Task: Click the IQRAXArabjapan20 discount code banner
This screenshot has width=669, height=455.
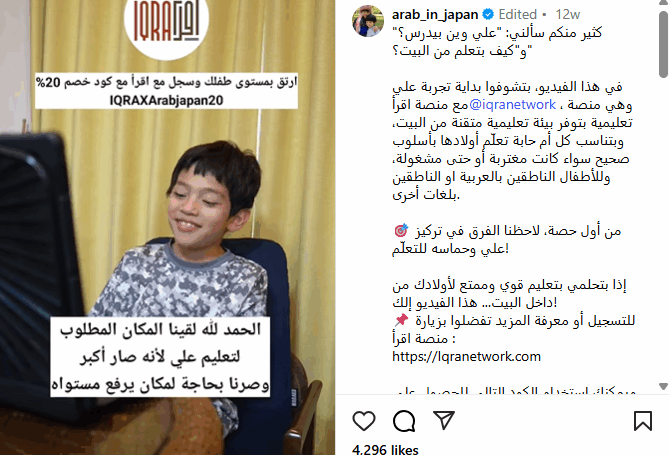Action: pos(166,91)
